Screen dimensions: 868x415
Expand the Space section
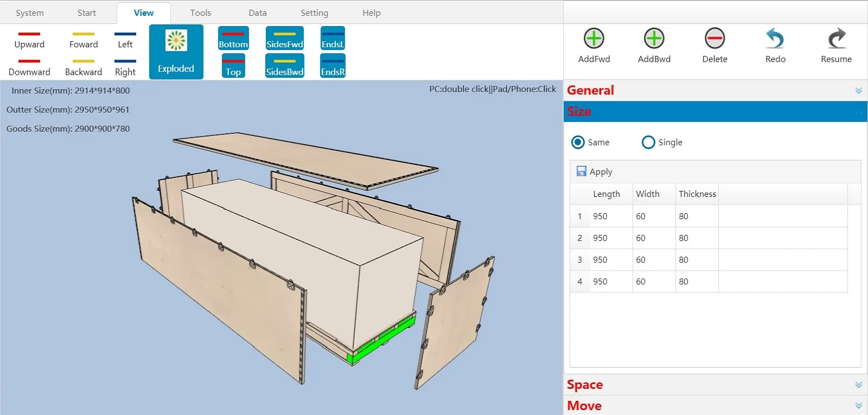coord(858,385)
